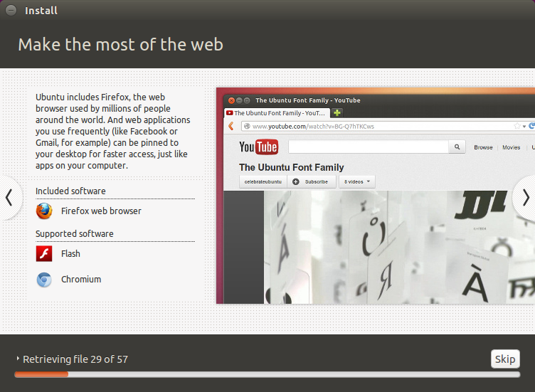535x392 pixels.
Task: Expand the Retrieving file details triangle
Action: (18, 359)
